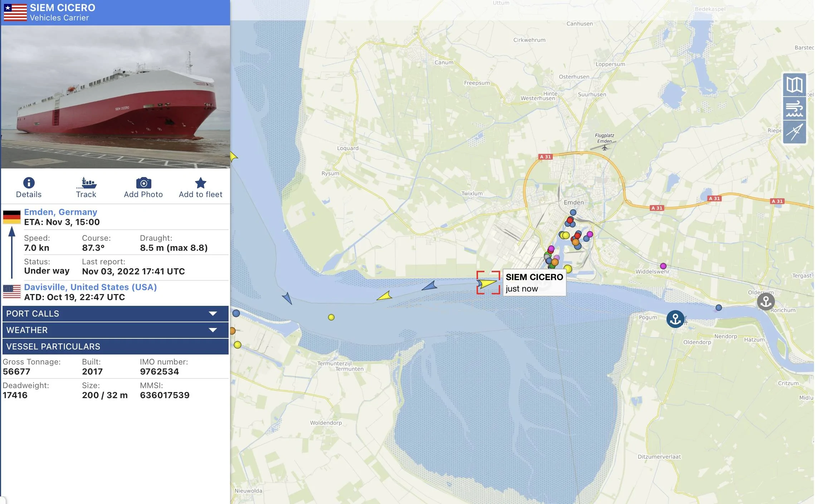Click blue downward-pointing ship arrow in channel
The width and height of the screenshot is (815, 504).
pyautogui.click(x=287, y=298)
